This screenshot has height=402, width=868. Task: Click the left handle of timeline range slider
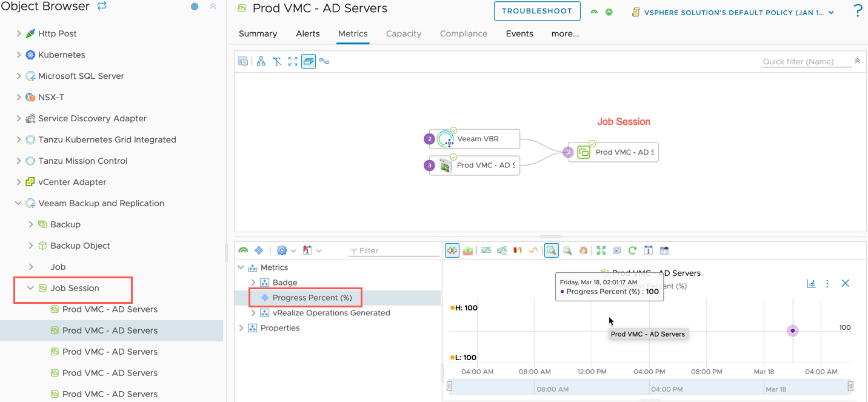[x=450, y=386]
